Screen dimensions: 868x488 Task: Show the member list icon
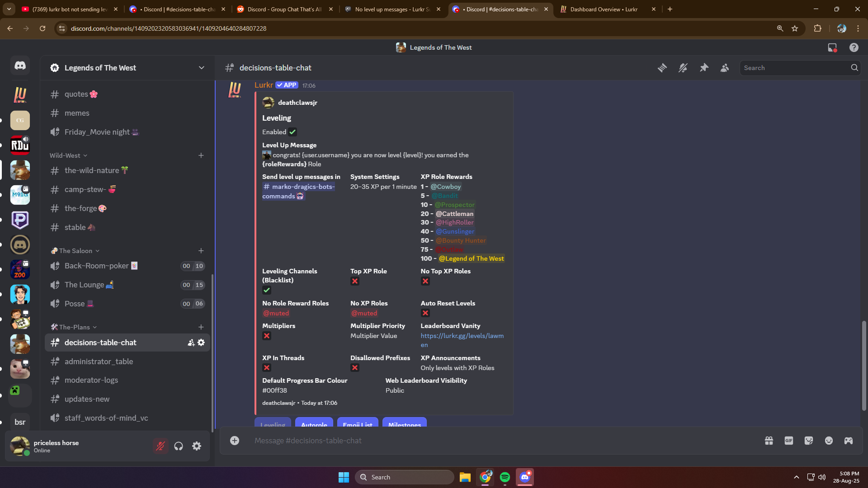[725, 68]
